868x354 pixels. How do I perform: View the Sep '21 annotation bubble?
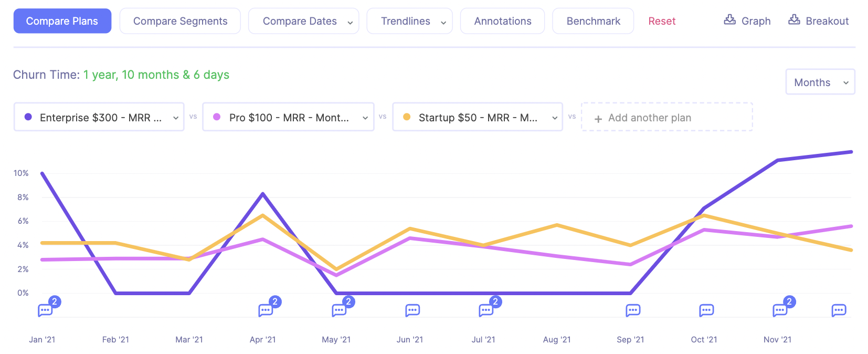click(x=633, y=310)
